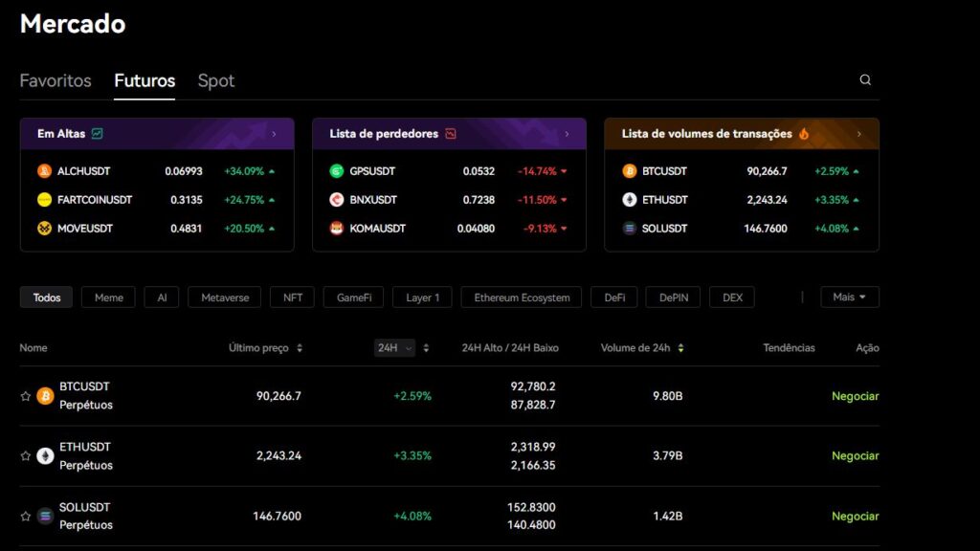Image resolution: width=980 pixels, height=551 pixels.
Task: Favorite BTCUSDT with the star toggle
Action: coord(26,396)
